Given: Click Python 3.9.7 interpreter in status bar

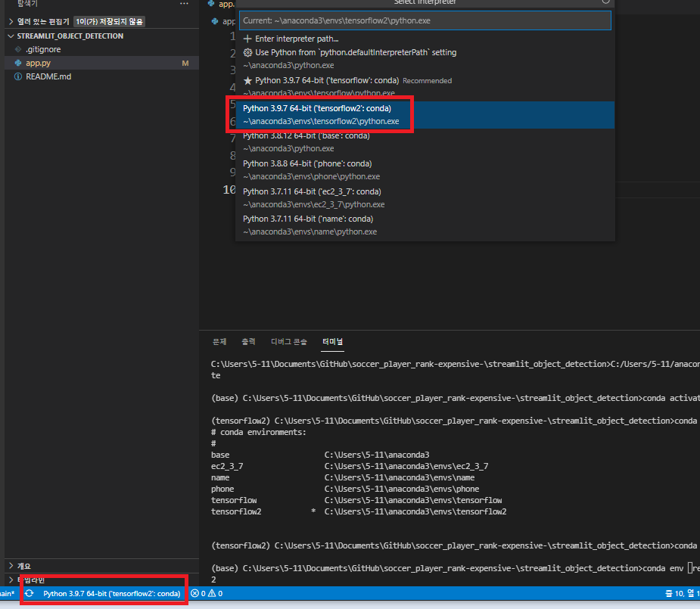Looking at the screenshot, I should point(111,593).
